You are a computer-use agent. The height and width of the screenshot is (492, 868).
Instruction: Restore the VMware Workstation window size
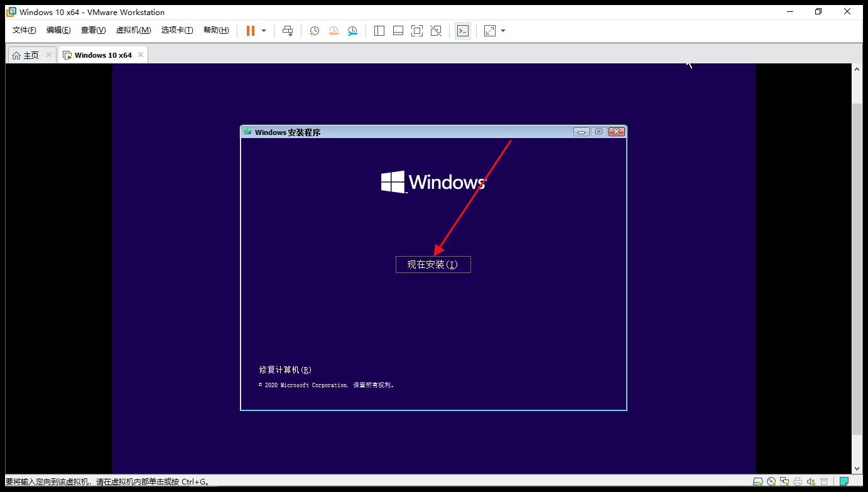click(818, 11)
